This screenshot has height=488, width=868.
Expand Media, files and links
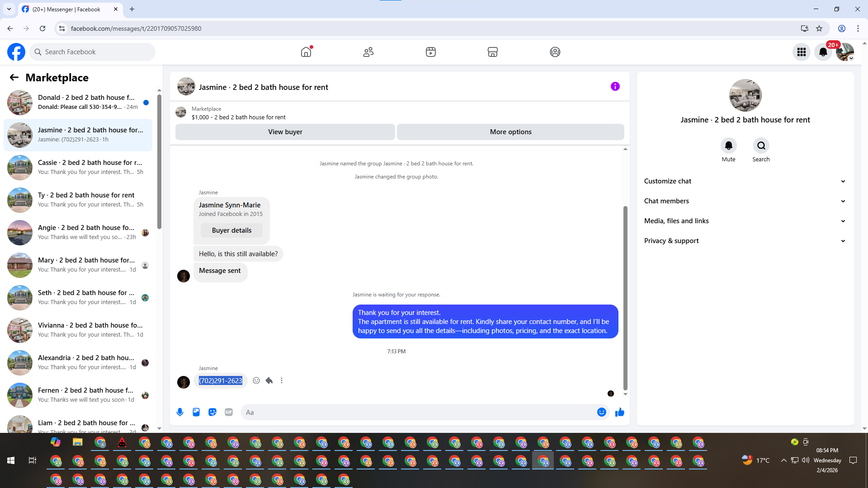[x=745, y=221]
